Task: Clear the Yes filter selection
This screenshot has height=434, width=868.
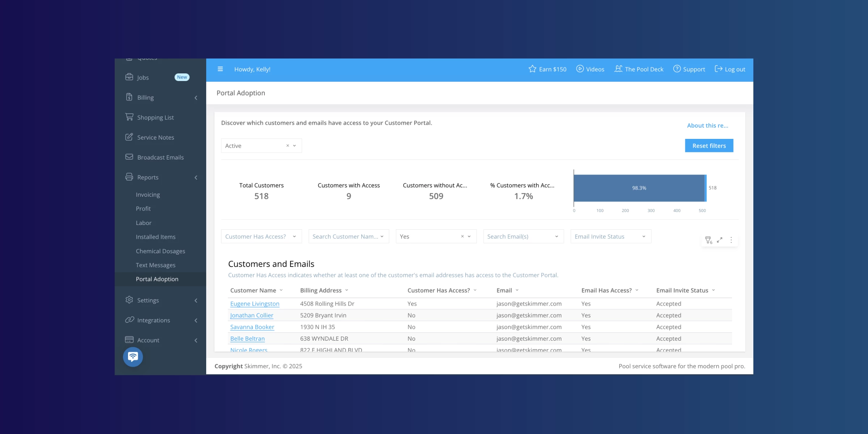Action: point(462,237)
